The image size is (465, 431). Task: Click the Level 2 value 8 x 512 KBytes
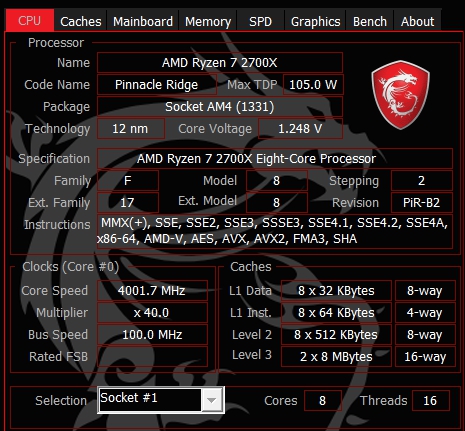[x=336, y=335]
